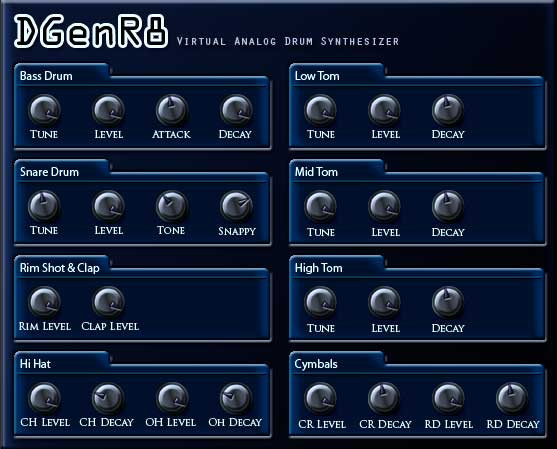
Task: Select the High Tom Decay knob
Action: pyautogui.click(x=448, y=302)
